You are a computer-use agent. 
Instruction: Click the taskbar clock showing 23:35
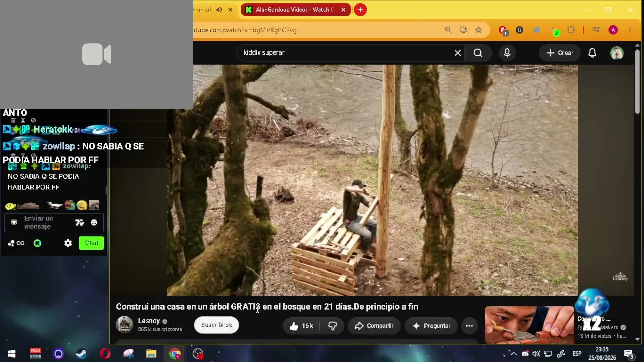click(x=602, y=353)
